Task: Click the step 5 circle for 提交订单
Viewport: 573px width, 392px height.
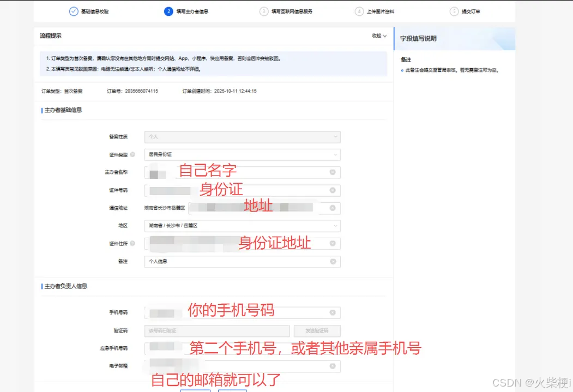Action: (454, 11)
